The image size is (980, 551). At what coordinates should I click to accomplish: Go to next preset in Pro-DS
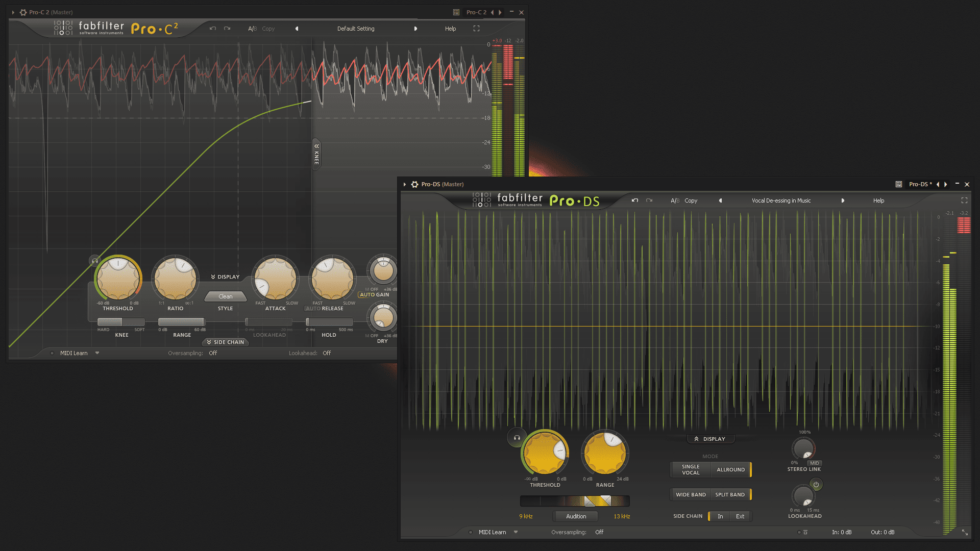(843, 201)
